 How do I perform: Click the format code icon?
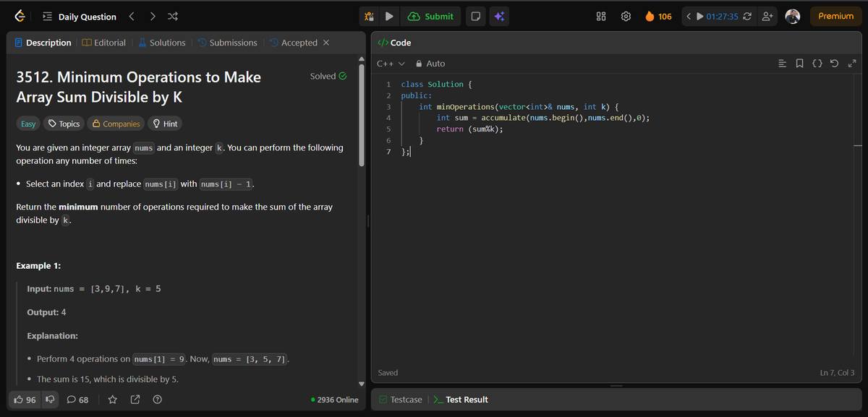coord(782,64)
